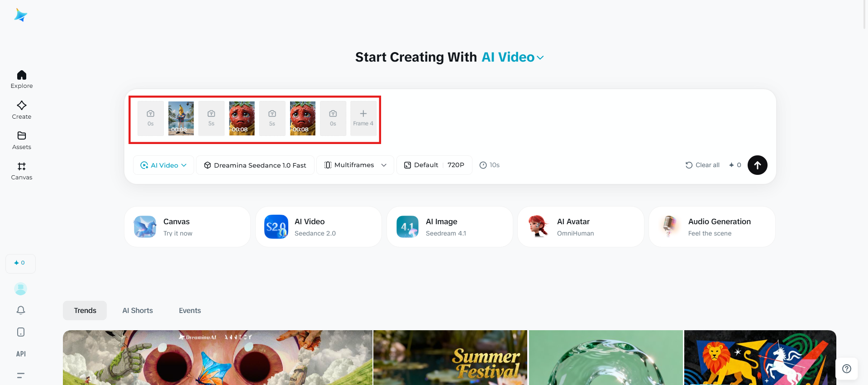The height and width of the screenshot is (385, 868).
Task: Open the lion and unicorn trend image
Action: click(760, 358)
